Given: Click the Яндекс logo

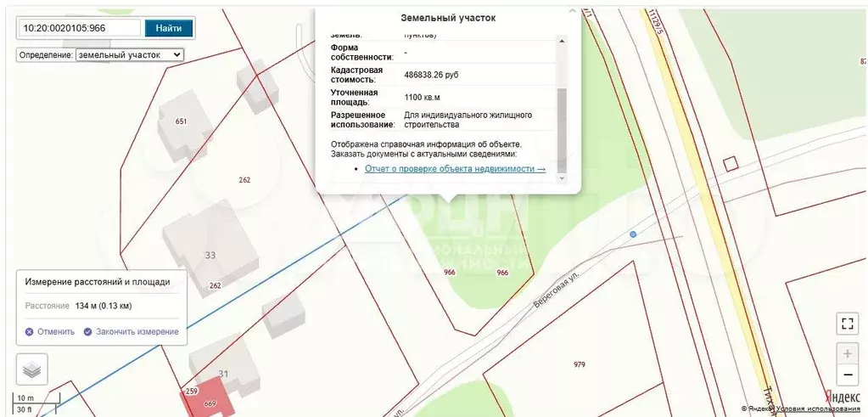Looking at the screenshot, I should (843, 397).
